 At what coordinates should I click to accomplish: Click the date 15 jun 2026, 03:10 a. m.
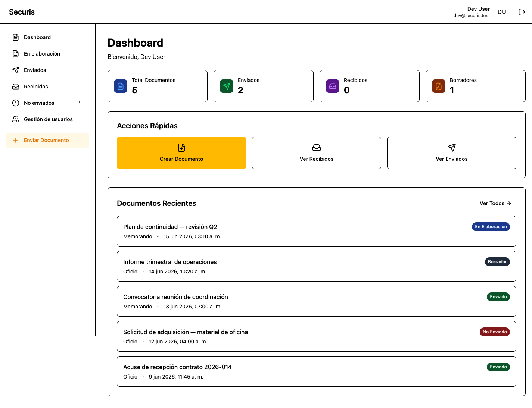[x=192, y=236]
